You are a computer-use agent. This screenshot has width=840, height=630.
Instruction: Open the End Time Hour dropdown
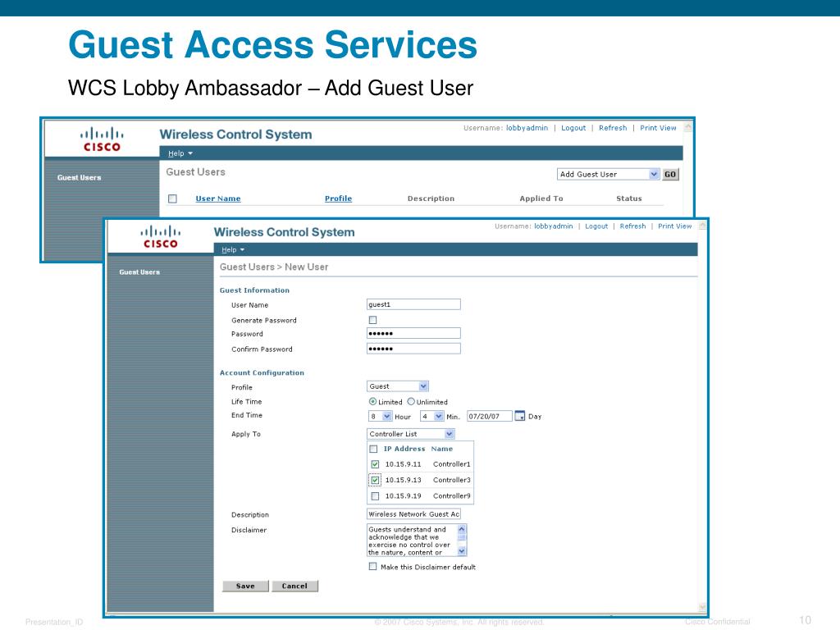[381, 416]
